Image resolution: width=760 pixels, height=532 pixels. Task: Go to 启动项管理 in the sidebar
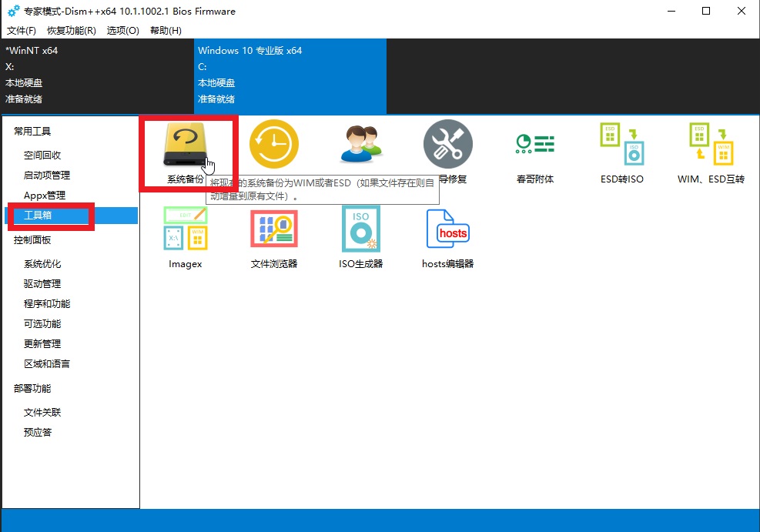click(x=47, y=176)
